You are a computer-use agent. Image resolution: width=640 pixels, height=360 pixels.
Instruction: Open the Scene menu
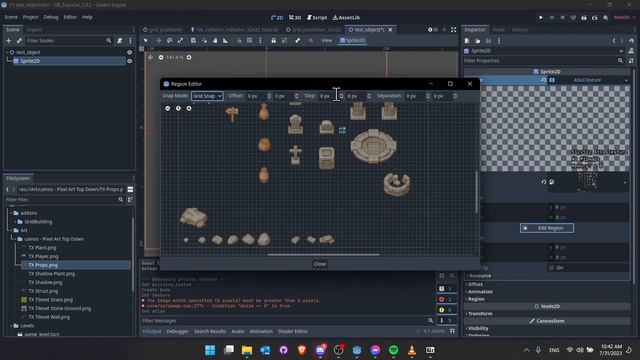(11, 17)
